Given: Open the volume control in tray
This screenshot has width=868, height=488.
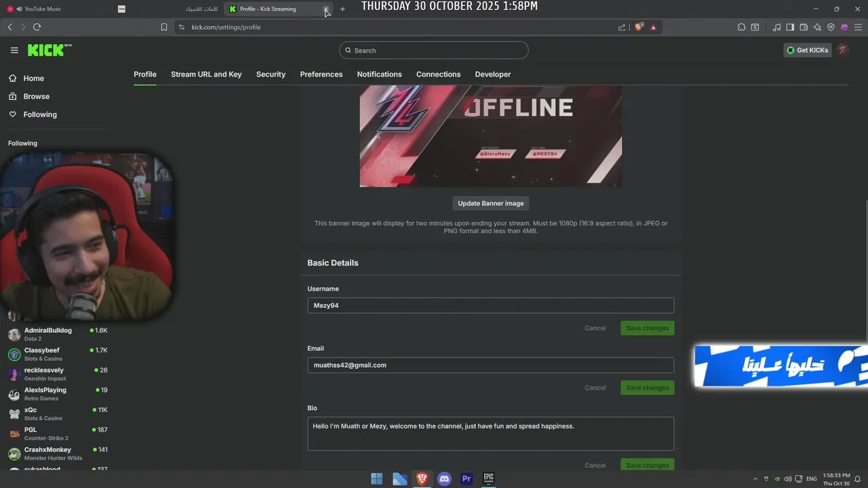Looking at the screenshot, I should [788, 479].
